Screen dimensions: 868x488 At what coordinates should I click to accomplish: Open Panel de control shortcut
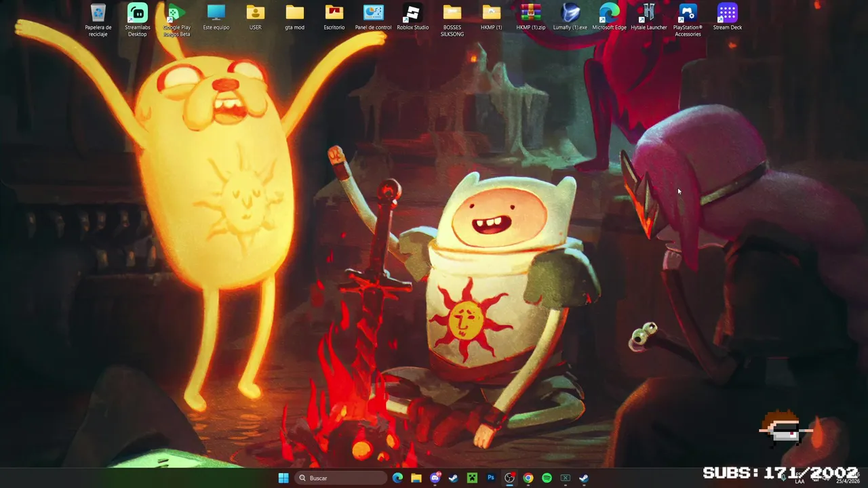point(374,18)
